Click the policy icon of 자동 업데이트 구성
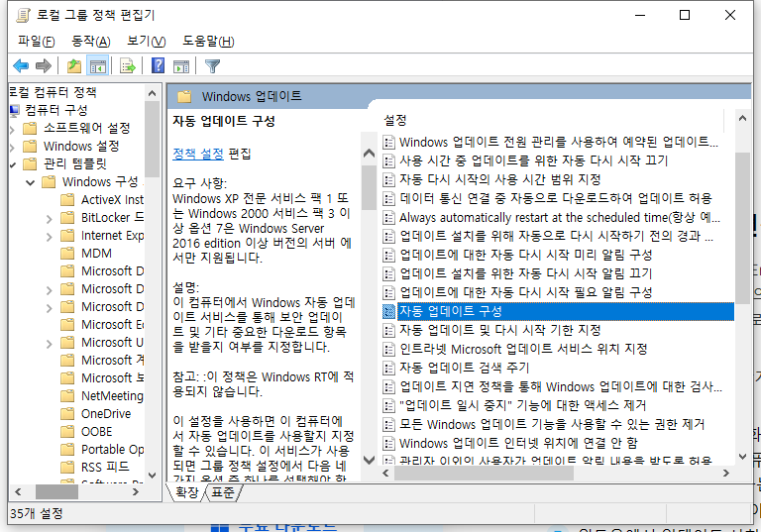 click(x=388, y=311)
